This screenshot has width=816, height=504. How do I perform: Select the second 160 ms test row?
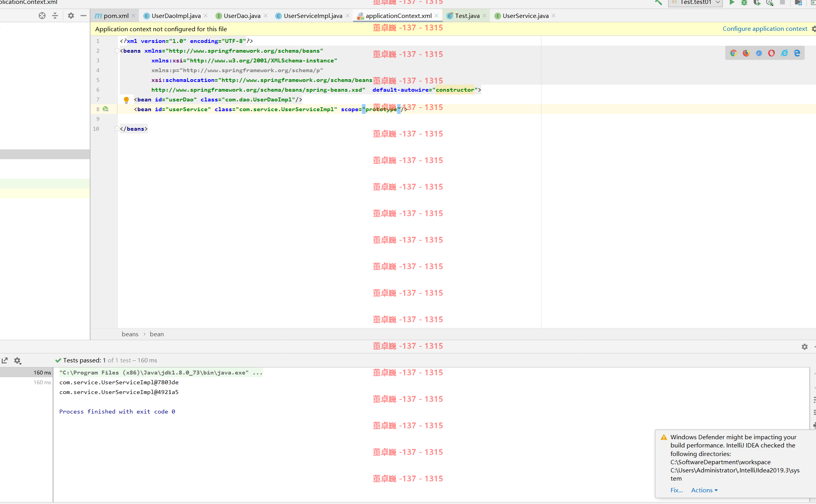tap(27, 382)
